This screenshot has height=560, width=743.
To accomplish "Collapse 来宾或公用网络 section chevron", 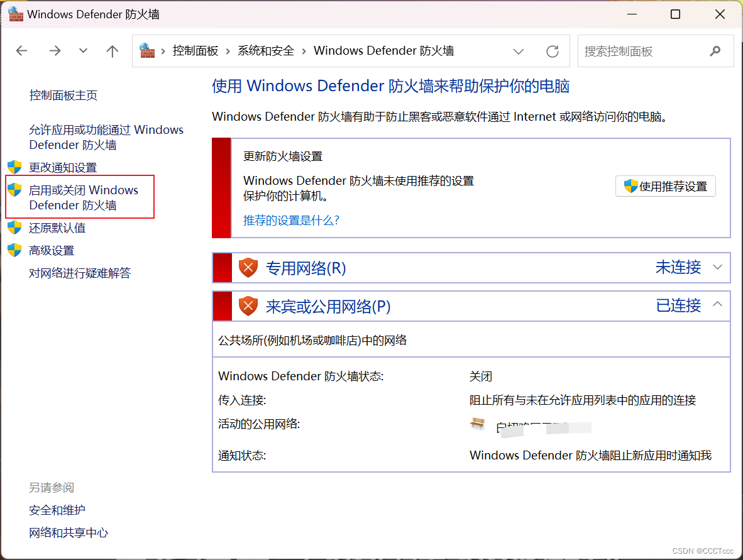I will point(717,304).
